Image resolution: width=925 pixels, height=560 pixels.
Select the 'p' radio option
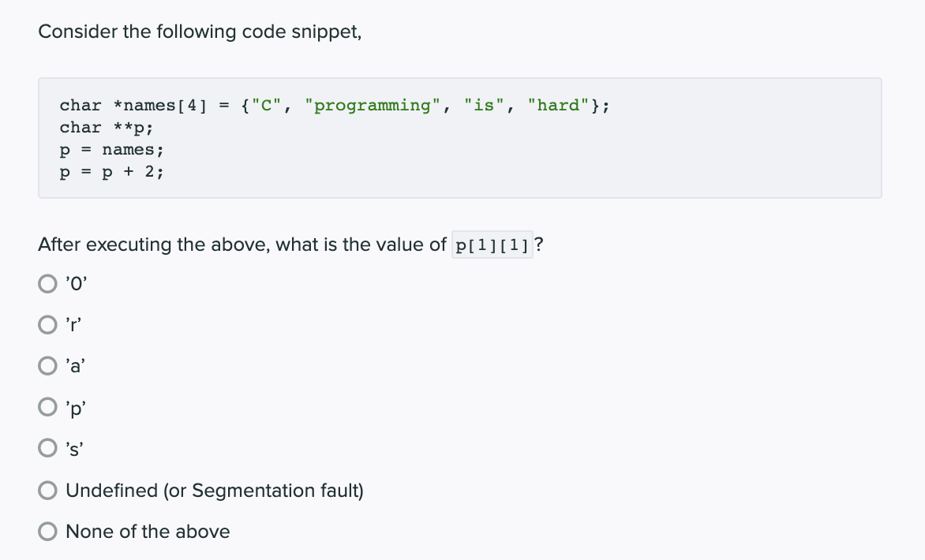48,407
